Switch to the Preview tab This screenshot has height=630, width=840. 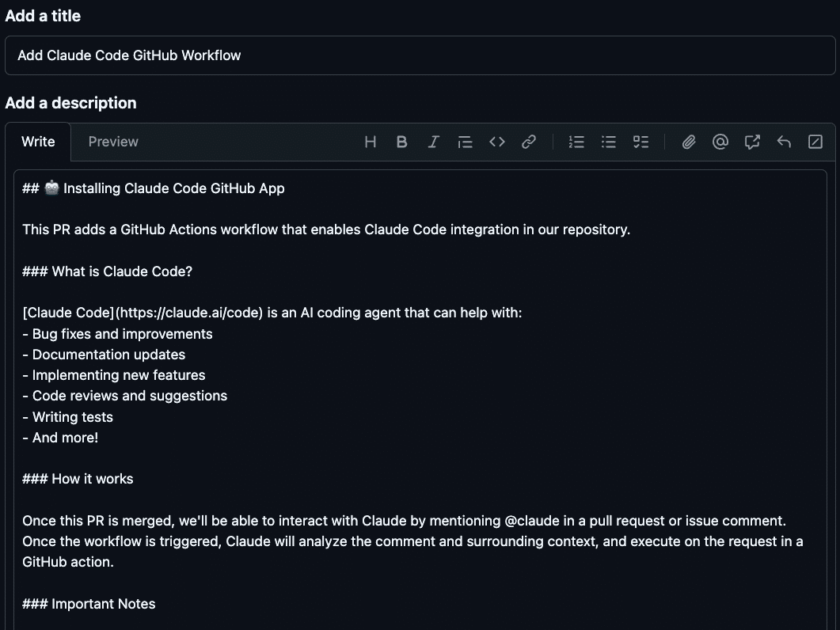pyautogui.click(x=112, y=142)
